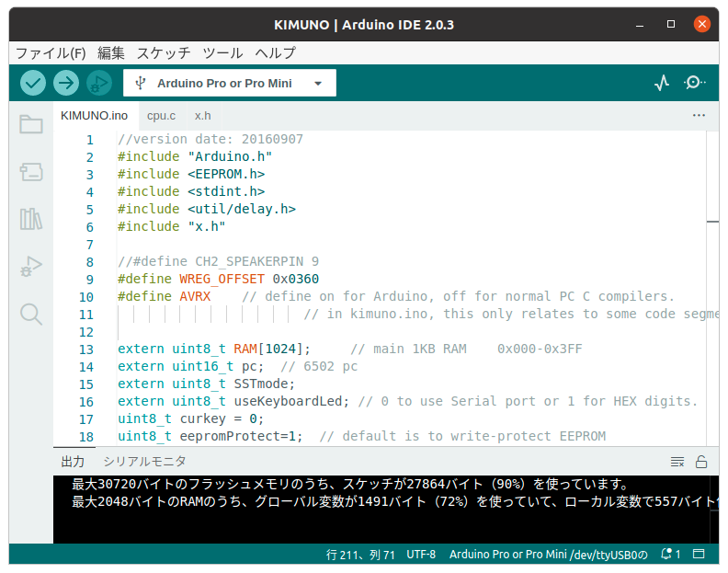Click the editor vertical scrollbar marker
Image resolution: width=728 pixels, height=573 pixels.
click(712, 222)
